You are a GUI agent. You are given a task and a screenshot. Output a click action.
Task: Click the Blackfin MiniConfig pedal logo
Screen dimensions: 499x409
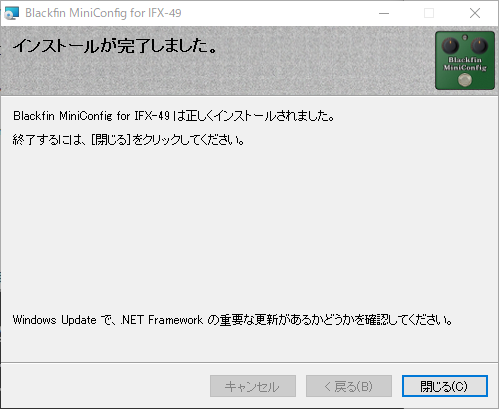click(465, 60)
